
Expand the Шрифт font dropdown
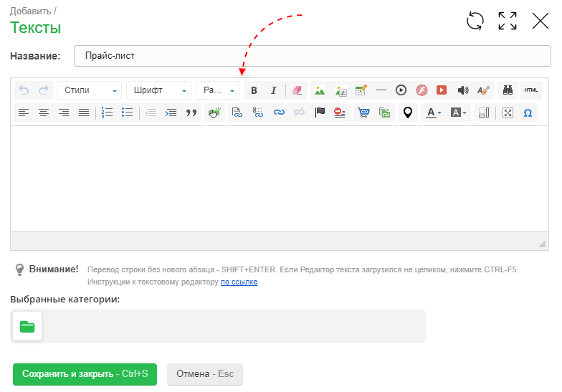coord(158,90)
